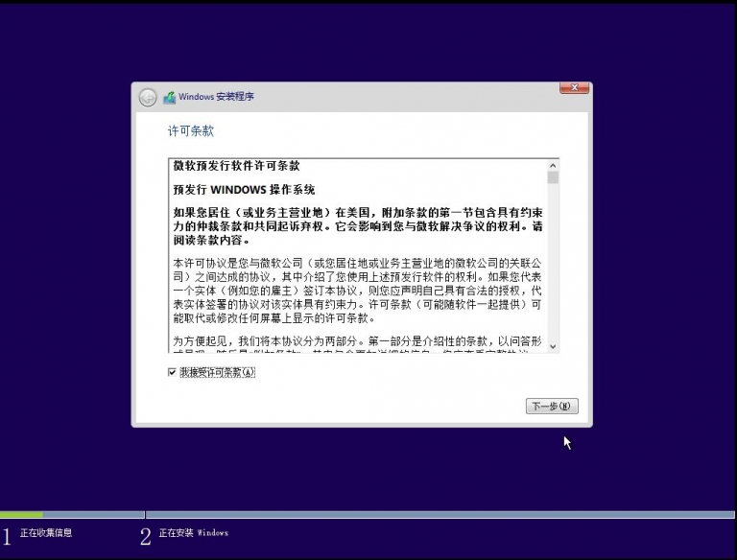Click the back arrow in the setup window
This screenshot has width=737, height=560.
coord(147,97)
